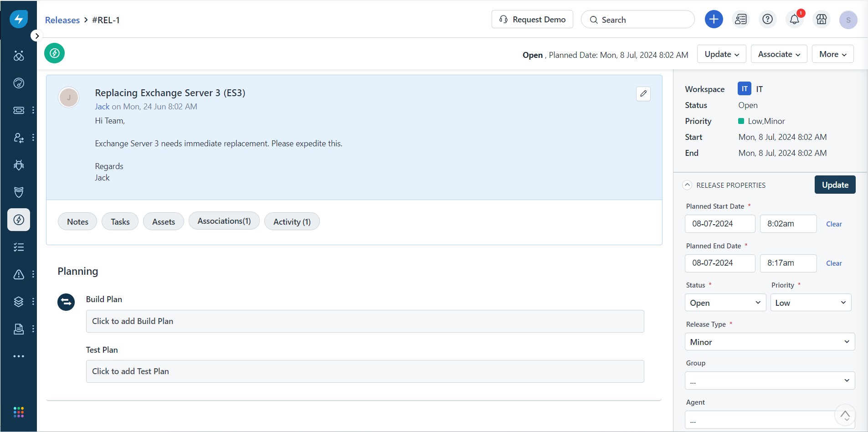Open the contact list icon in header
This screenshot has width=868, height=432.
click(741, 19)
